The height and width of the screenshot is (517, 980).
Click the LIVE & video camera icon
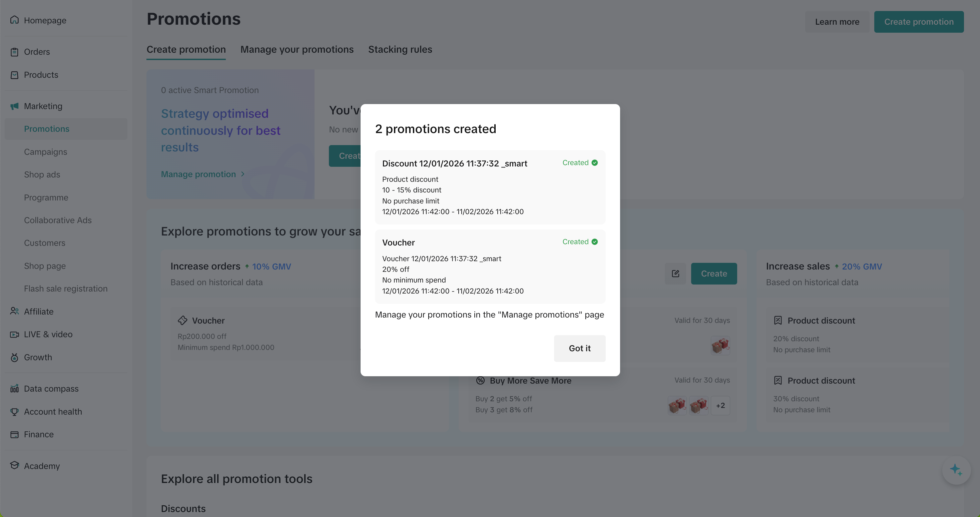pos(14,335)
